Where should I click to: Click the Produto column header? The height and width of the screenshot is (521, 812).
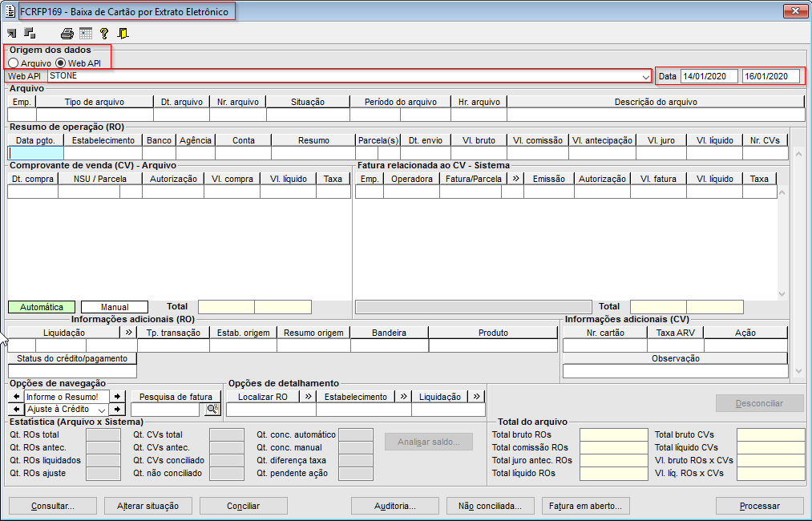(x=493, y=333)
